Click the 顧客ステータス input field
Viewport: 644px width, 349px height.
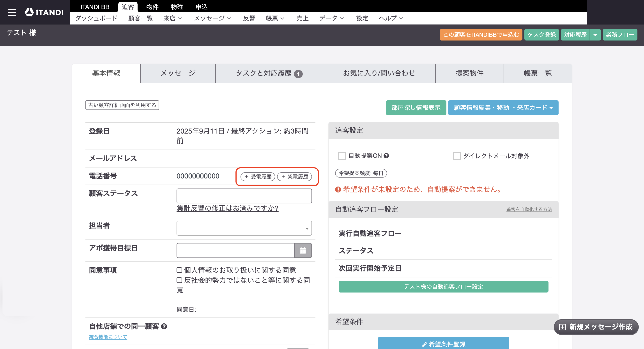244,196
